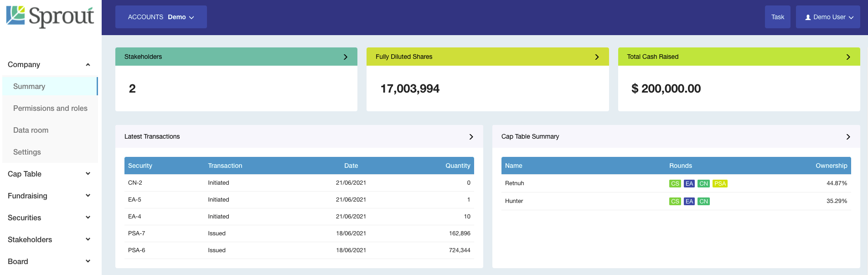Click the Quantity column header
Viewport: 868px width, 275px height.
coord(457,166)
